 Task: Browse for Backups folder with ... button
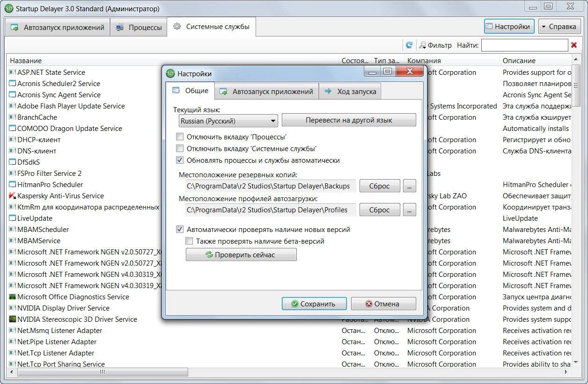409,186
